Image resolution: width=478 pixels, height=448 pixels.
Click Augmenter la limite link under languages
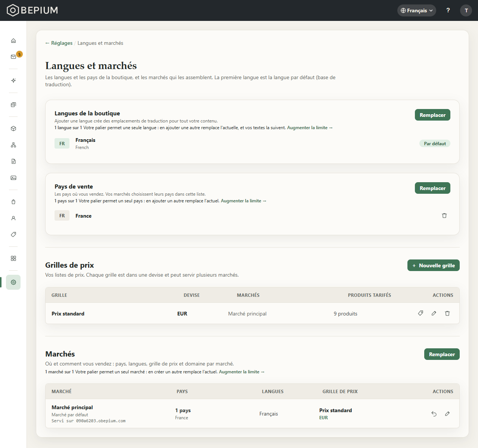pos(310,128)
